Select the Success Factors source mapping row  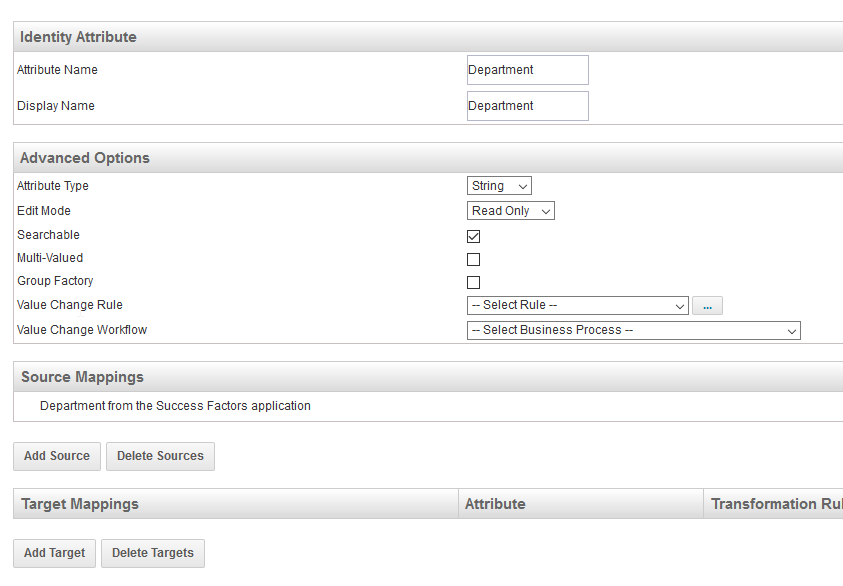tap(175, 406)
